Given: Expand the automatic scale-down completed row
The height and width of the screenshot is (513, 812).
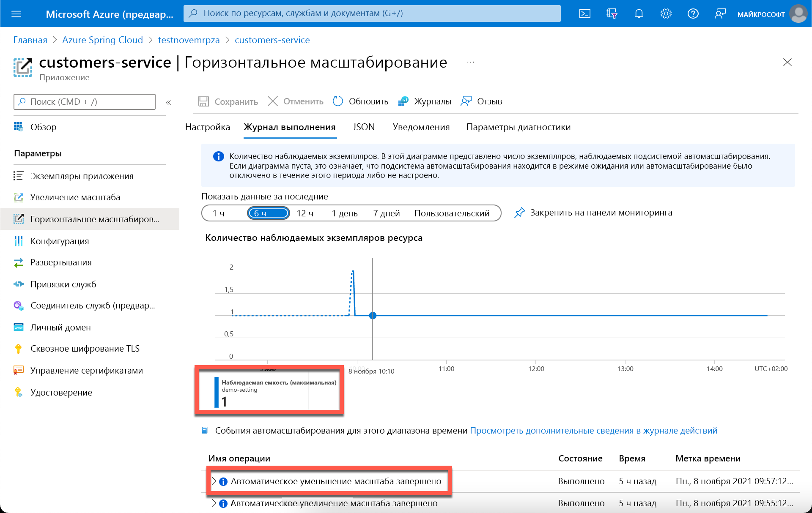Looking at the screenshot, I should pos(214,481).
